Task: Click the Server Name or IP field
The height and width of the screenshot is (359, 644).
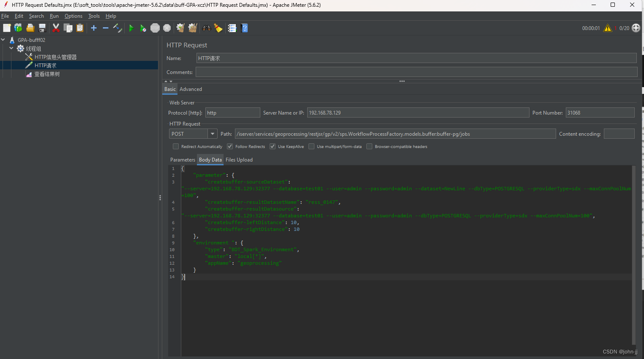Action: [418, 112]
